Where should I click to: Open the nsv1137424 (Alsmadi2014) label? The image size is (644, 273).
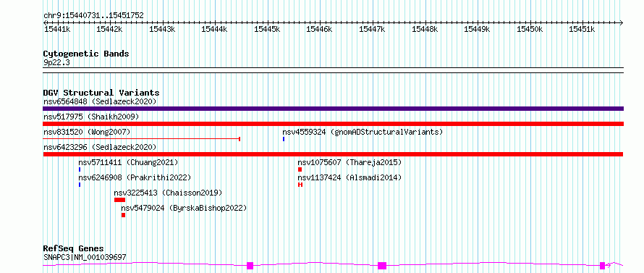click(x=349, y=177)
